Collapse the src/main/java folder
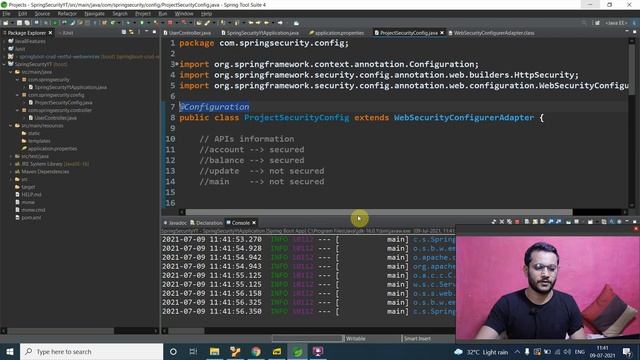Image resolution: width=640 pixels, height=360 pixels. tap(11, 72)
